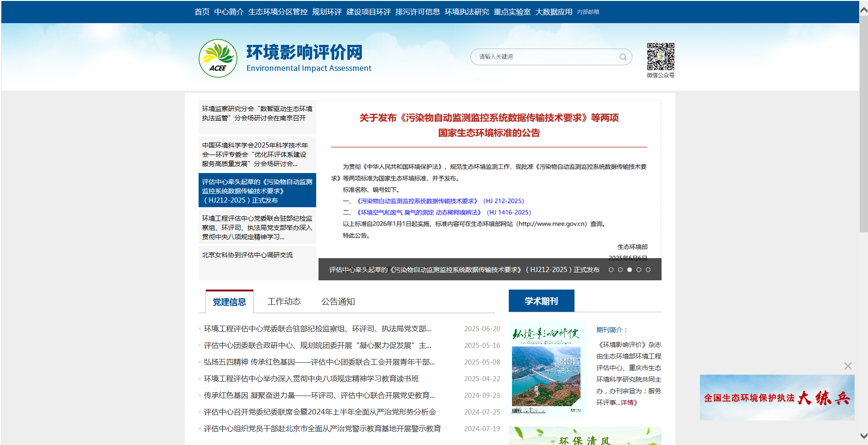868x445 pixels.
Task: Click the ACEE green leaf logo
Action: click(x=218, y=57)
